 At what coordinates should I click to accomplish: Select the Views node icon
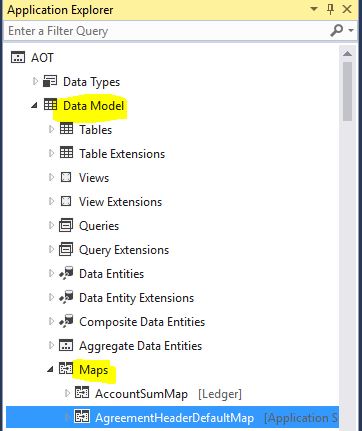(x=66, y=177)
